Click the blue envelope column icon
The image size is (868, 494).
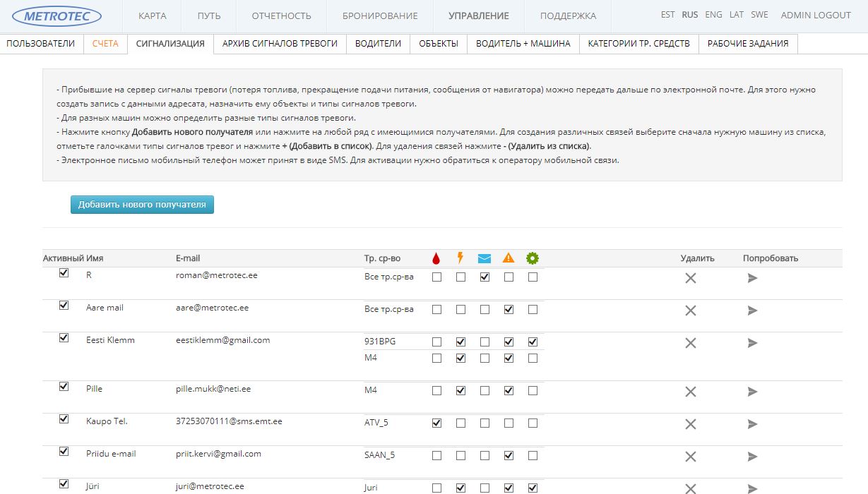[484, 258]
